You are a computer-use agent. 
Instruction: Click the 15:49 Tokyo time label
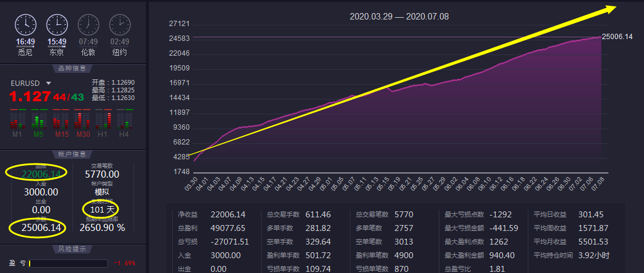click(57, 42)
